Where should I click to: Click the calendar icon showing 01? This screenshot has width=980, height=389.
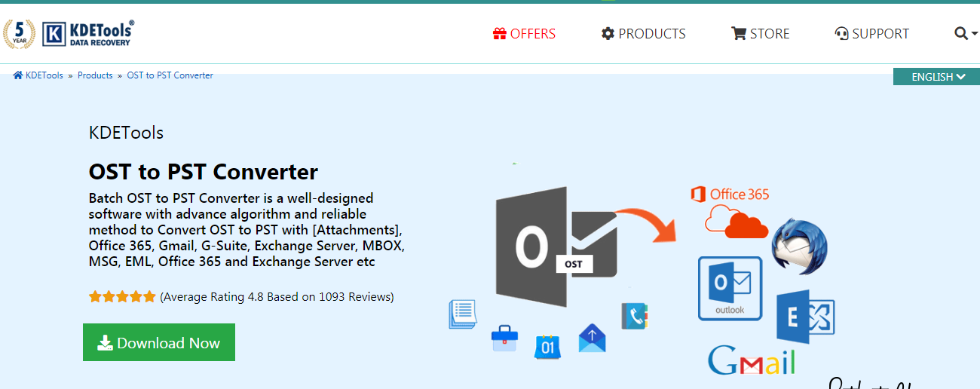(547, 345)
